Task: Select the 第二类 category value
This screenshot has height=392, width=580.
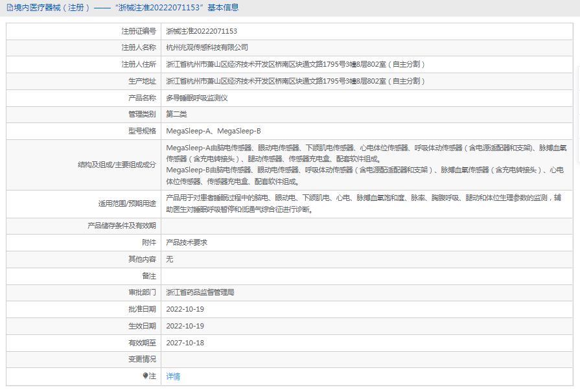Action: point(176,114)
